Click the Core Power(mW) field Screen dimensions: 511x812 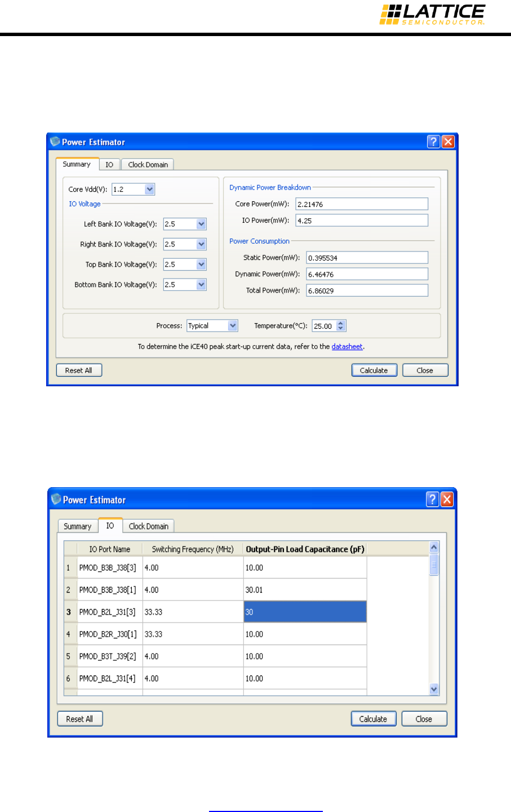point(362,204)
